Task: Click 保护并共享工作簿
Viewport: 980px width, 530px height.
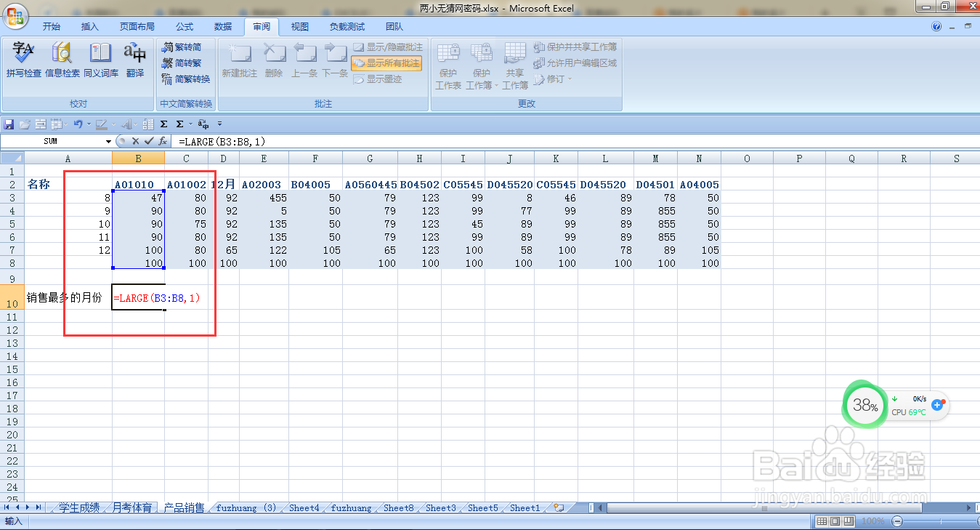Action: pyautogui.click(x=575, y=47)
